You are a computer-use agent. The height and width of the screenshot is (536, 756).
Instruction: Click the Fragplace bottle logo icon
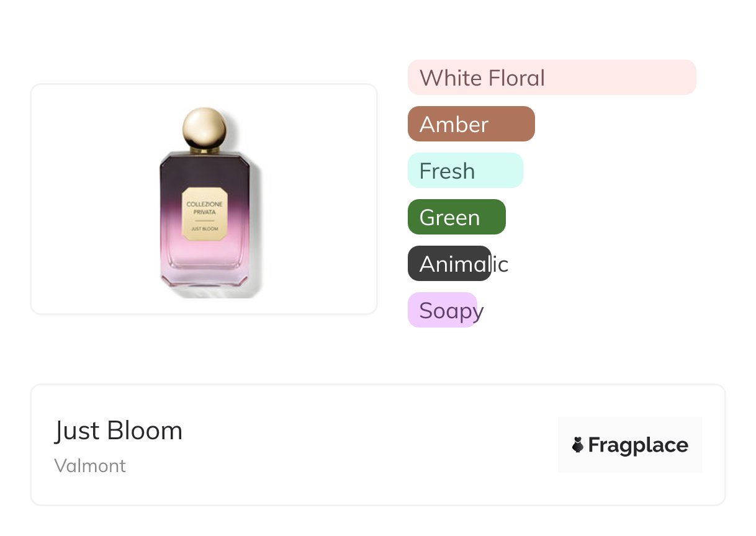tap(578, 445)
